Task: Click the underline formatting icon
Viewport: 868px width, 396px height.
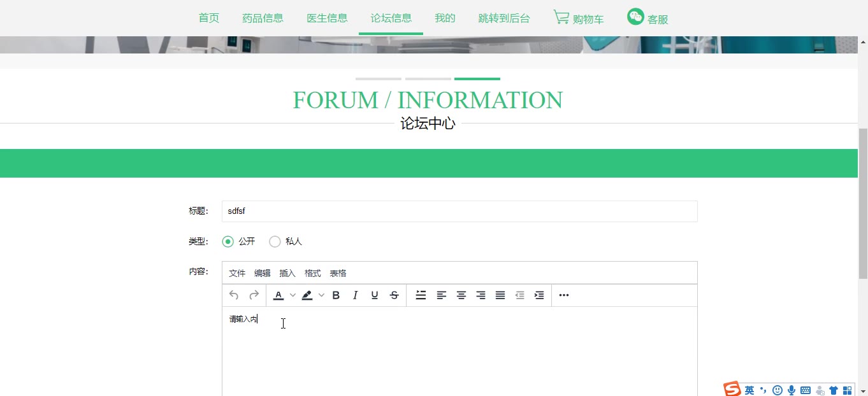Action: point(375,295)
